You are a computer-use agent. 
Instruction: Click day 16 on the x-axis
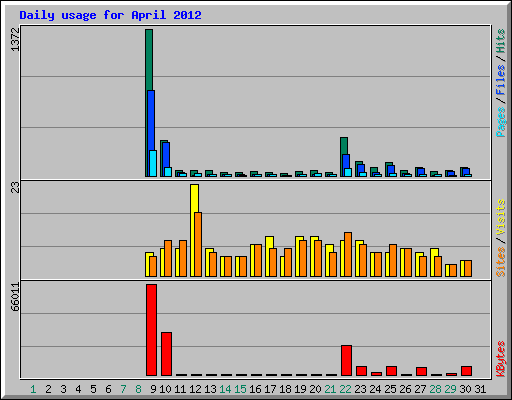click(255, 389)
